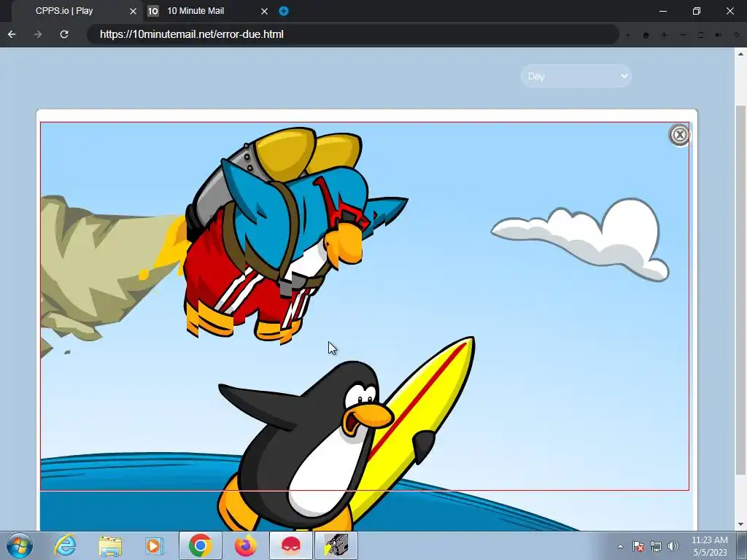Click the Show desktop button

point(743,545)
